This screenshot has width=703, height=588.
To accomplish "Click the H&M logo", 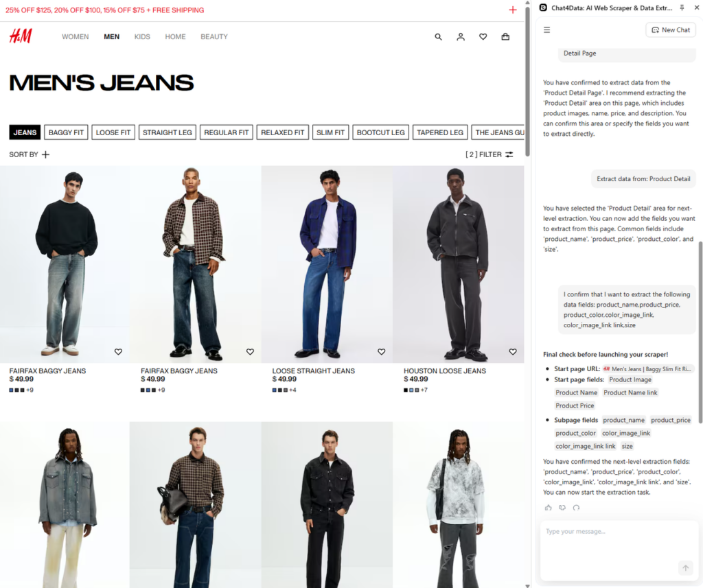I will click(x=21, y=36).
